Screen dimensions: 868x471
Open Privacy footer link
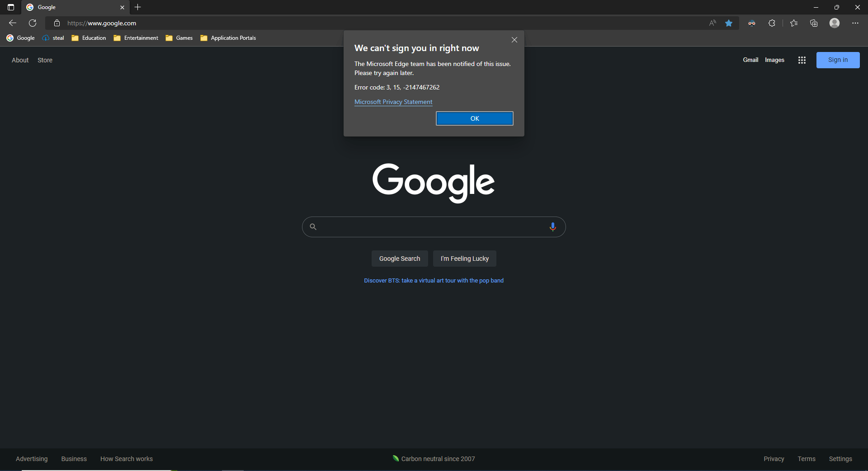point(774,459)
